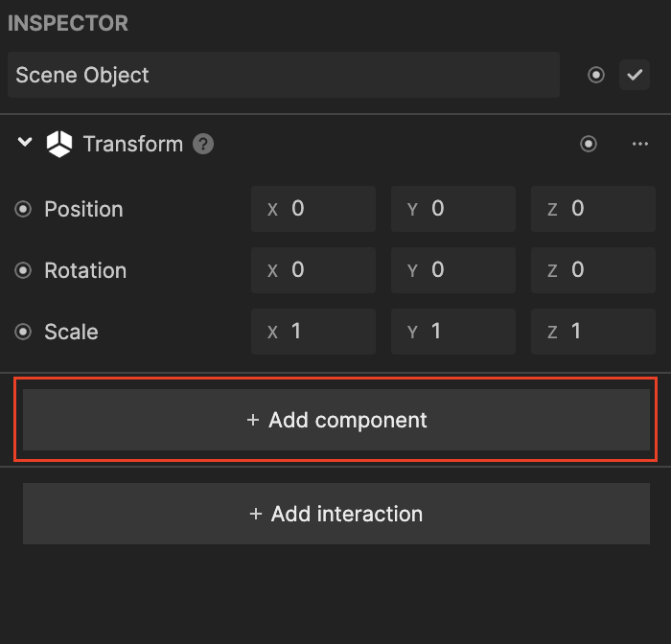Image resolution: width=671 pixels, height=644 pixels.
Task: Click the Rotation property dot icon
Action: [x=24, y=270]
